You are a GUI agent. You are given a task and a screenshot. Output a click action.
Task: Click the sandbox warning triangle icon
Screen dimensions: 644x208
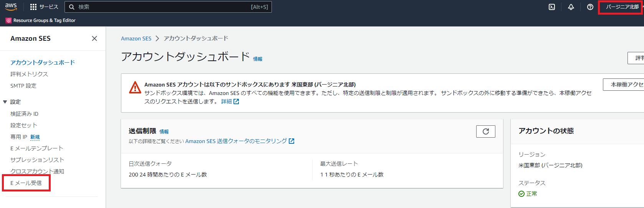pyautogui.click(x=135, y=87)
